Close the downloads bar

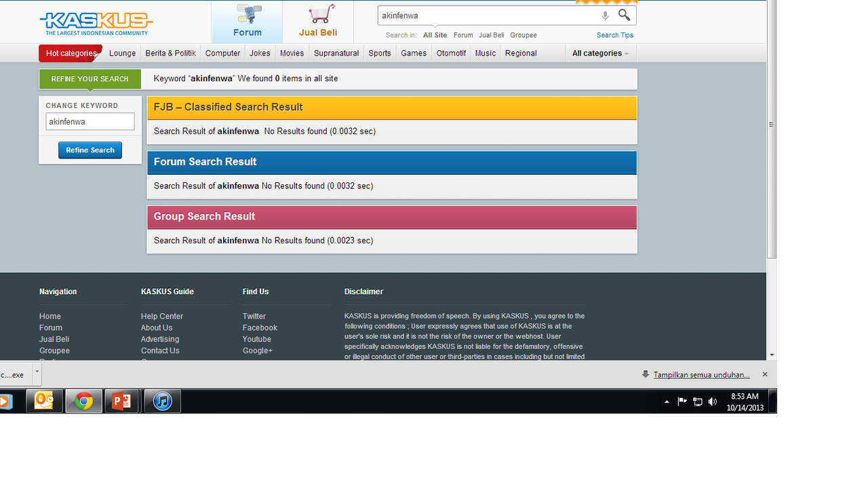(765, 374)
